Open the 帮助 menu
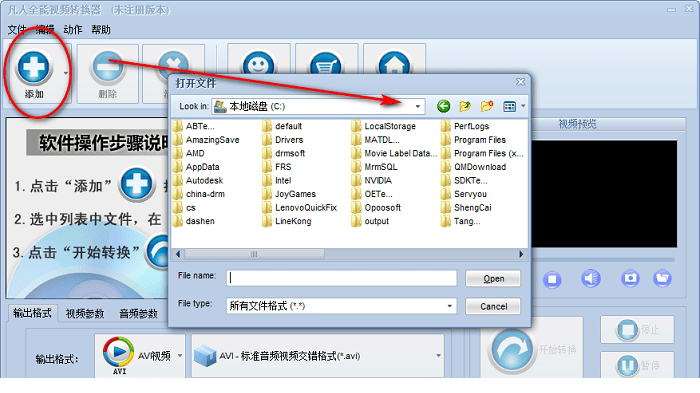The height and width of the screenshot is (393, 700). 101,30
